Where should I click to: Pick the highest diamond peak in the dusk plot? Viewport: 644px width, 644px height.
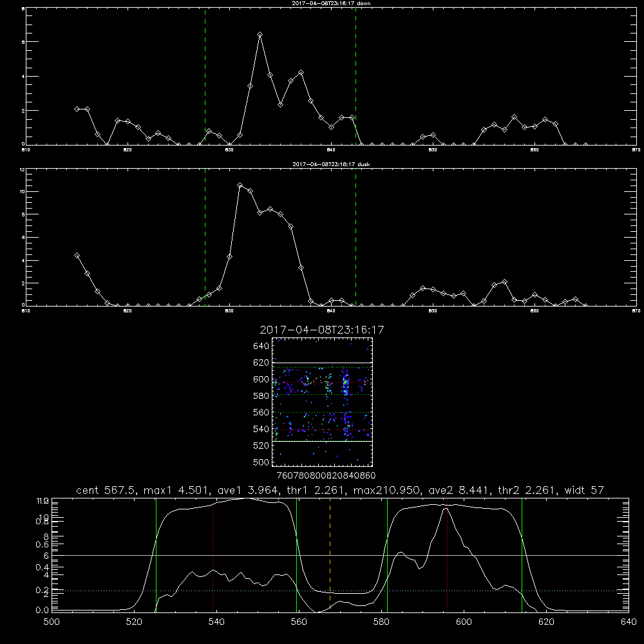tap(240, 185)
